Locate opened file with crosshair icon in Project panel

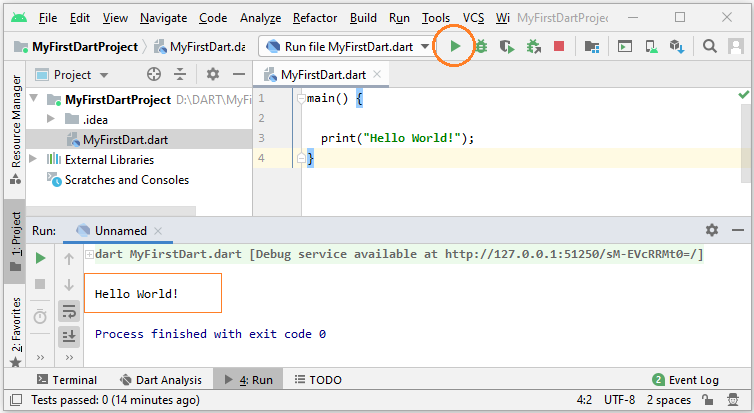154,74
